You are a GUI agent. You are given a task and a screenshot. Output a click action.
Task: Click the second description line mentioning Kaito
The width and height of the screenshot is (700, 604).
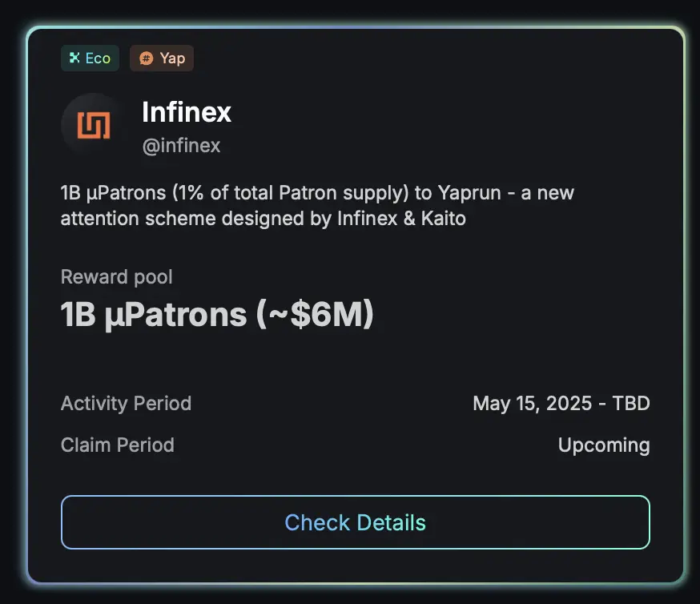click(x=263, y=219)
